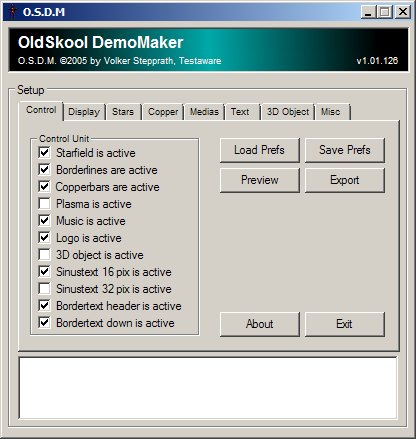
Task: Switch to the Medias tab
Action: point(204,112)
